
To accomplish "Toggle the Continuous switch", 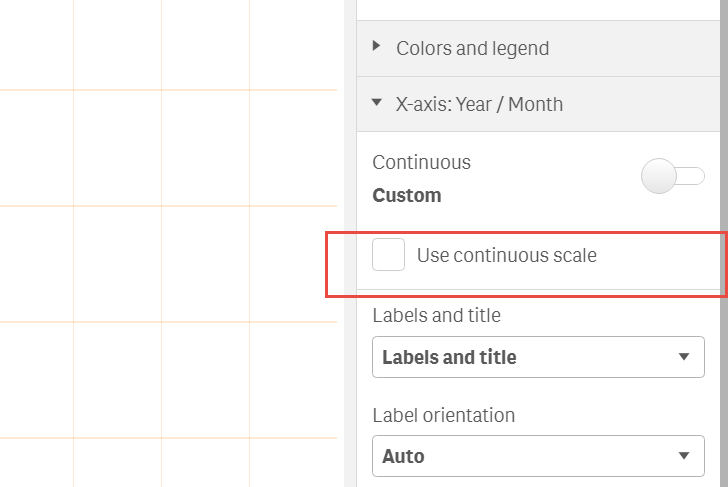I will click(x=672, y=177).
